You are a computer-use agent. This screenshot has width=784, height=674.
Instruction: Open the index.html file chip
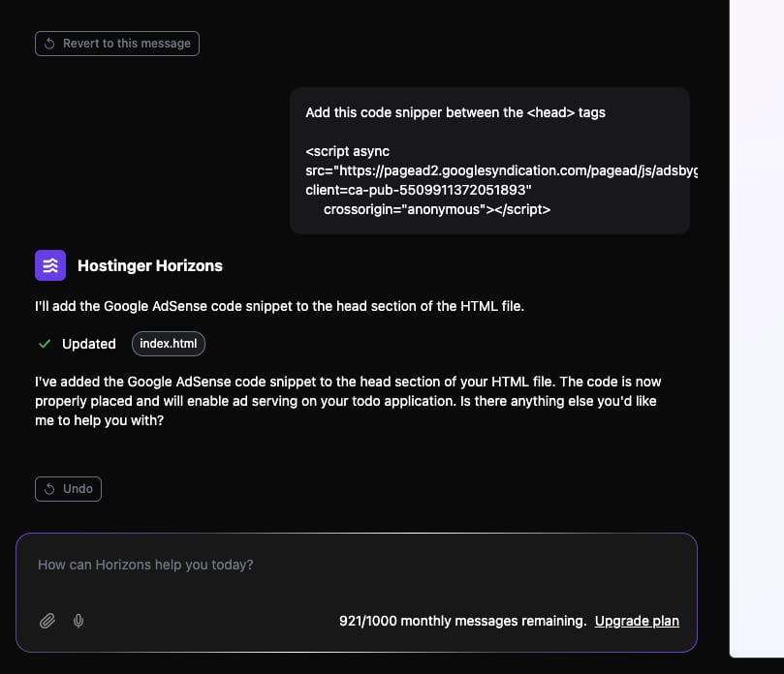click(168, 344)
